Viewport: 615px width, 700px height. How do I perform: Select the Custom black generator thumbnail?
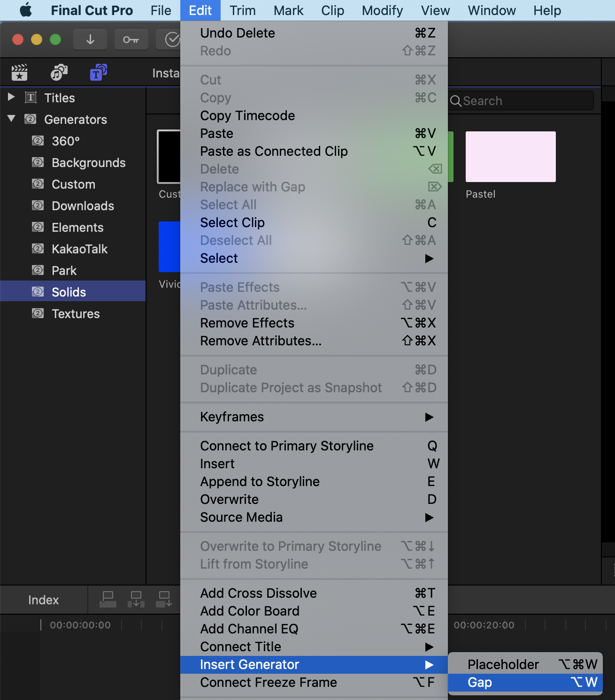[169, 156]
